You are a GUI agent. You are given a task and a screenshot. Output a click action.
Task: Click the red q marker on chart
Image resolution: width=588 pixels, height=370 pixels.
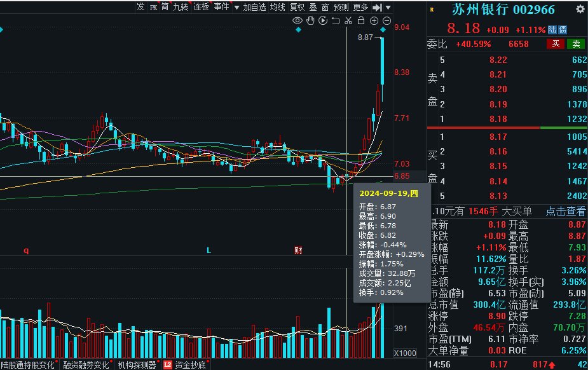(26, 250)
